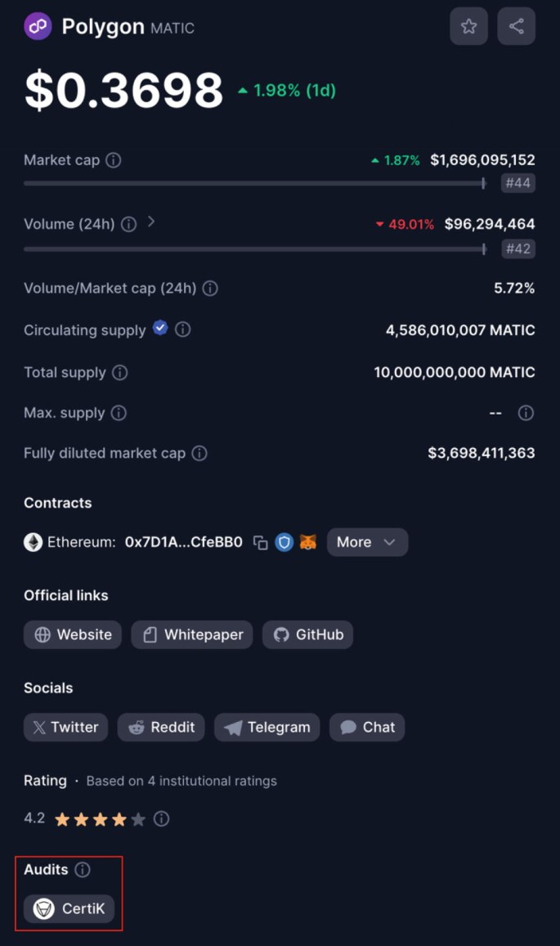Open Polygon's Twitter page
The image size is (560, 946).
pyautogui.click(x=65, y=727)
